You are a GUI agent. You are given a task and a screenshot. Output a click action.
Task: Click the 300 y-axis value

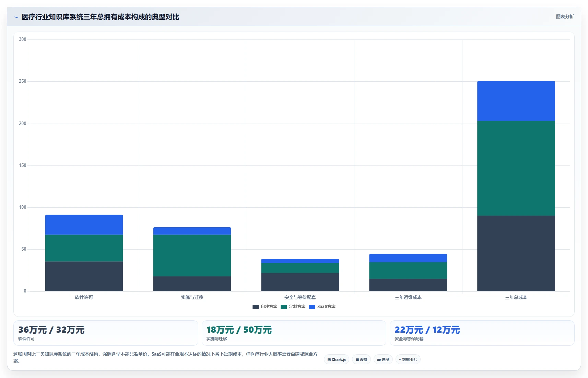coord(23,39)
